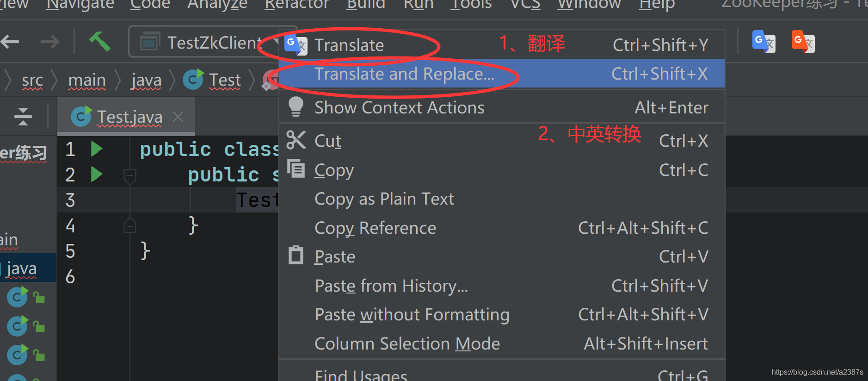Open the Refactor menu

coord(297,4)
